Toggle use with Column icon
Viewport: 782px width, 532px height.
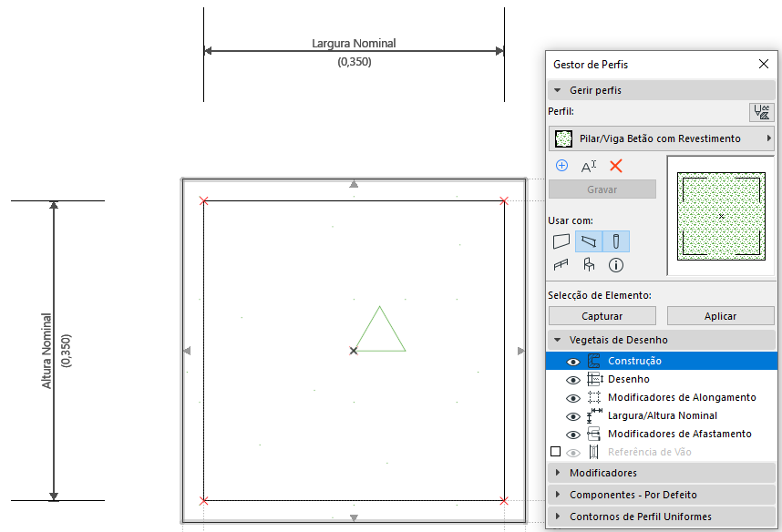616,241
